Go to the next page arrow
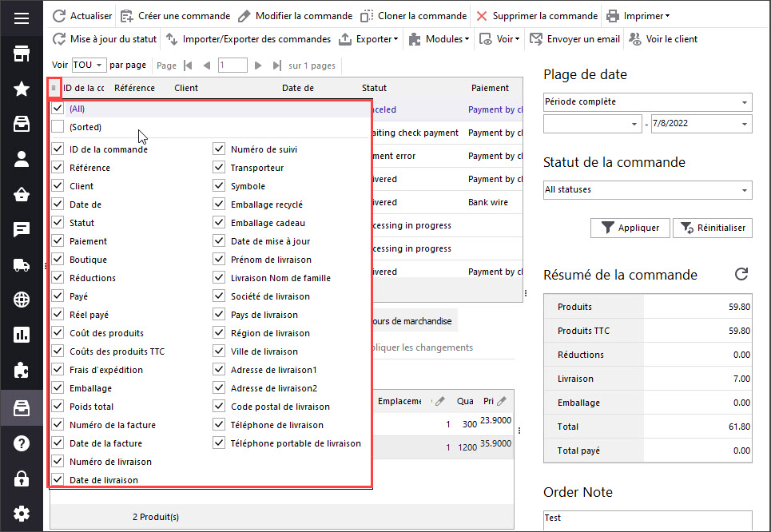Image resolution: width=771 pixels, height=532 pixels. coord(257,66)
